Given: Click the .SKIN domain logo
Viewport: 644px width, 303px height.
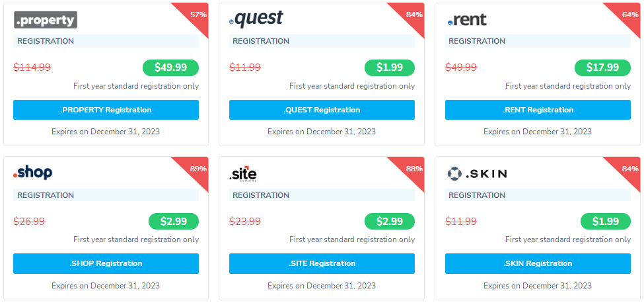Looking at the screenshot, I should 477,174.
